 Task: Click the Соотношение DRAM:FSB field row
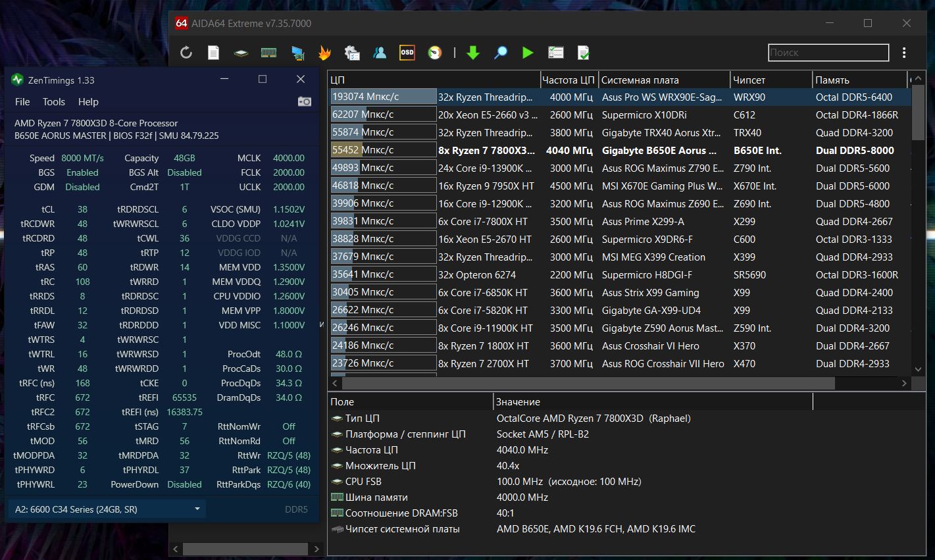[x=626, y=513]
